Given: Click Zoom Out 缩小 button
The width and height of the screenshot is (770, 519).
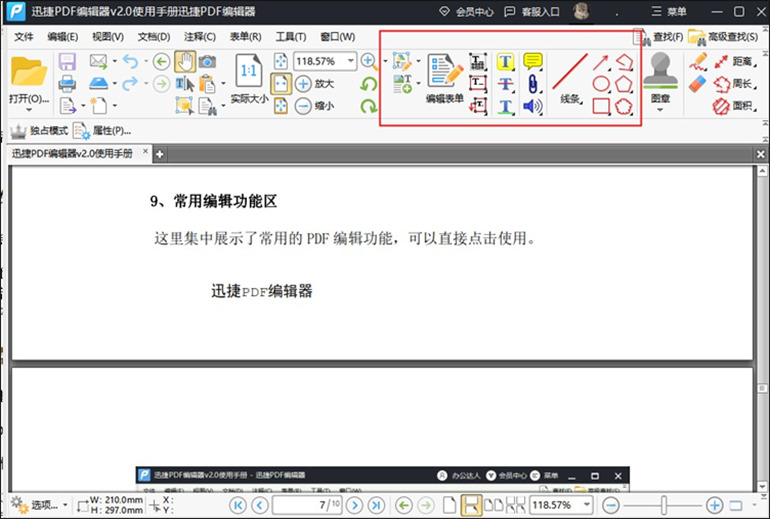Looking at the screenshot, I should coord(314,106).
